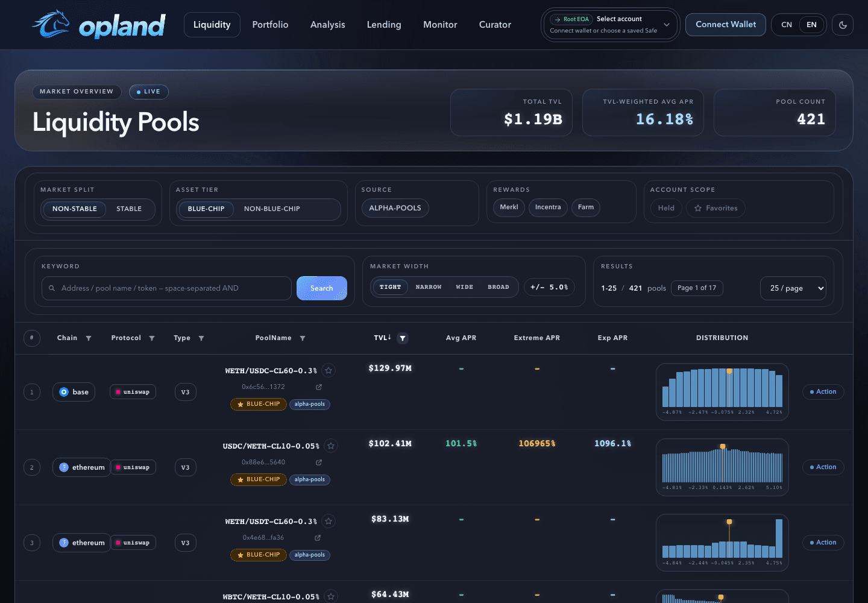
Task: Select NARROW market width
Action: point(429,287)
